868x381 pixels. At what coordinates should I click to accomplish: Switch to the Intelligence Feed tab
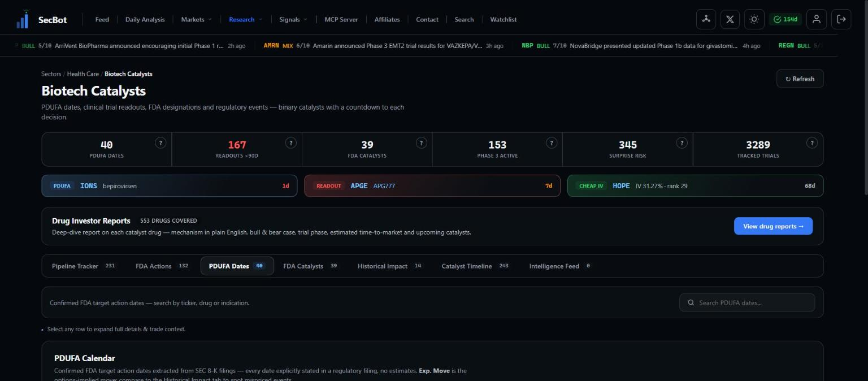coord(559,266)
